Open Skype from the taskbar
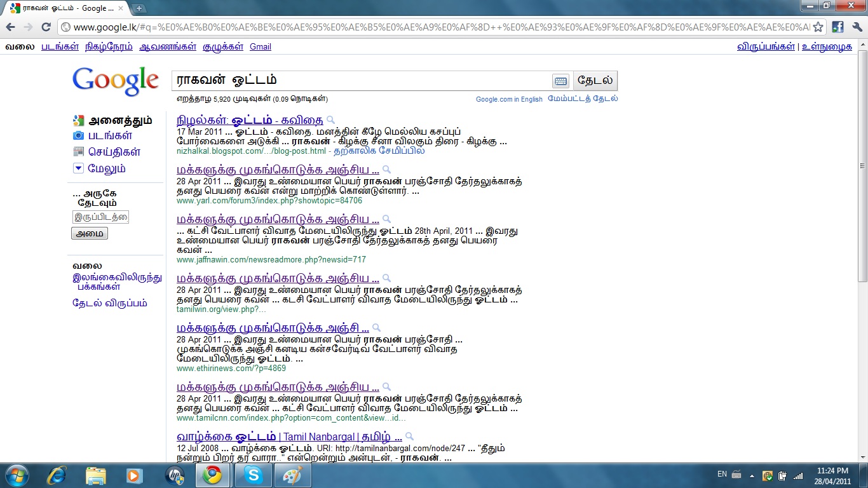The image size is (868, 488). coord(253,475)
